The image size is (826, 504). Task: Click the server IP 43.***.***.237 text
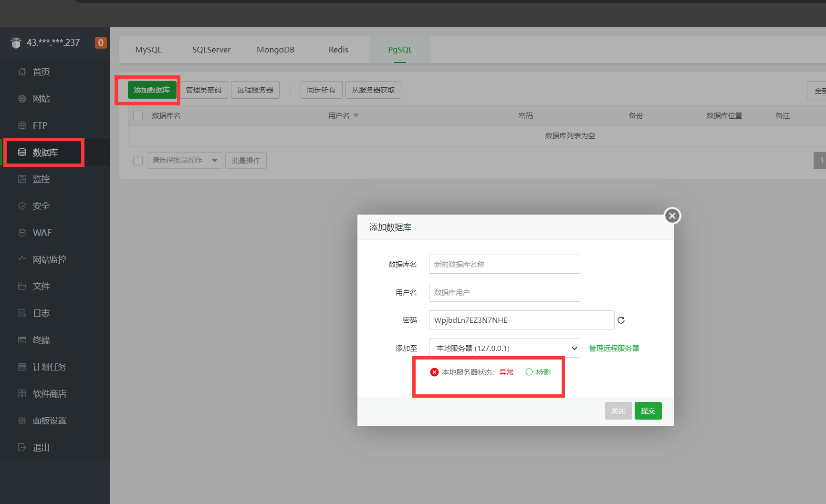click(53, 42)
